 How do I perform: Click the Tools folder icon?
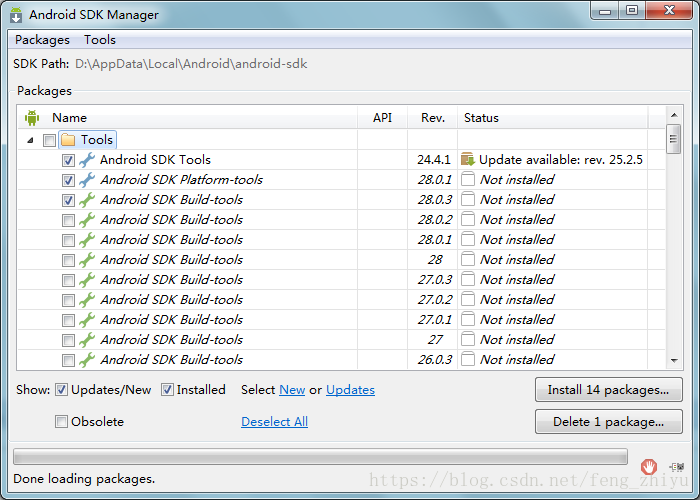click(x=68, y=140)
